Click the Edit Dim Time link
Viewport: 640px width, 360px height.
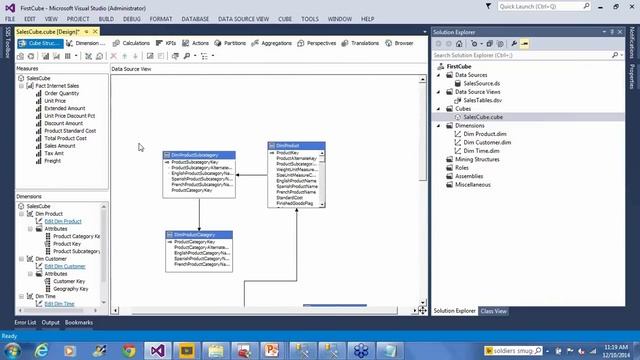(59, 304)
